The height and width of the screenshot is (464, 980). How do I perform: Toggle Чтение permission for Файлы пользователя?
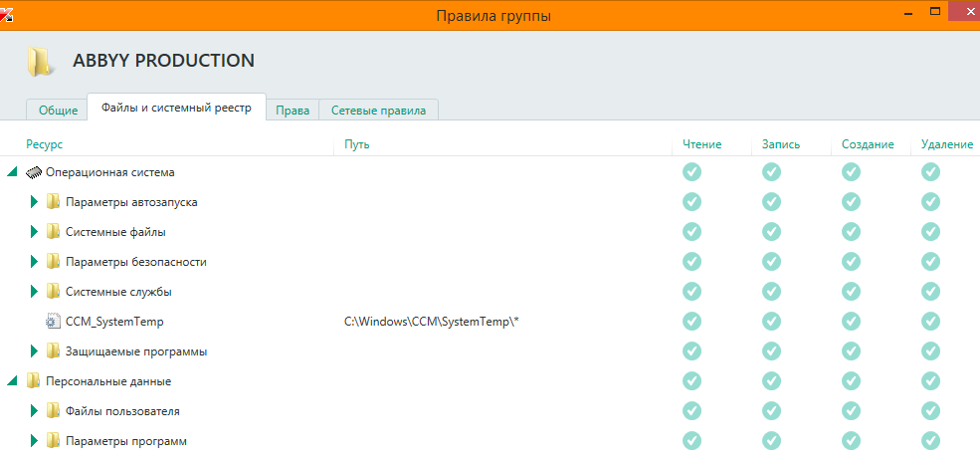691,411
